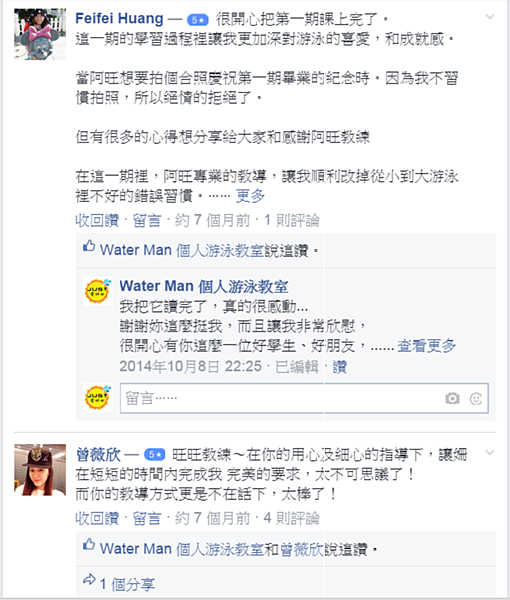Click the 5-star rating badge next to Feifei Huang
510x600 pixels.
[x=197, y=20]
